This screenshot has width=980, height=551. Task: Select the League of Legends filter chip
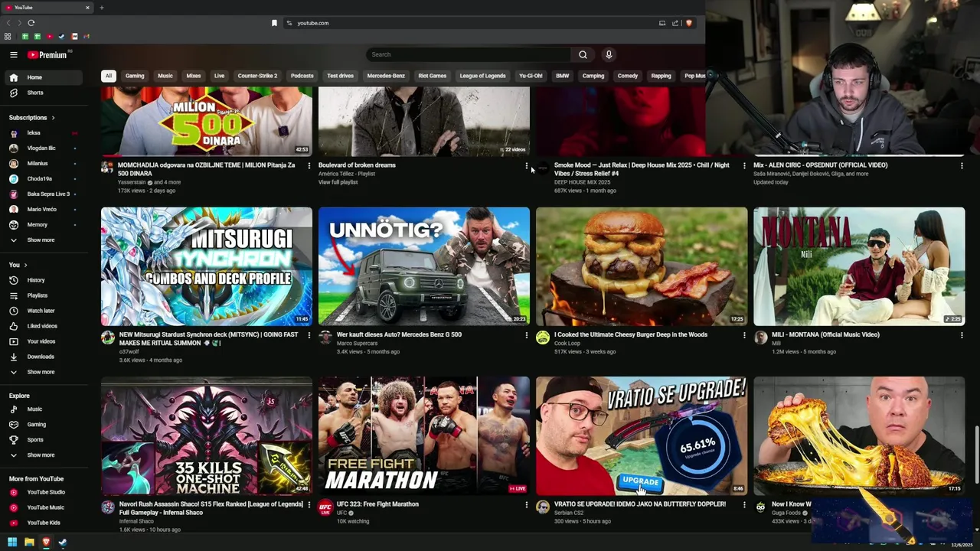(482, 76)
